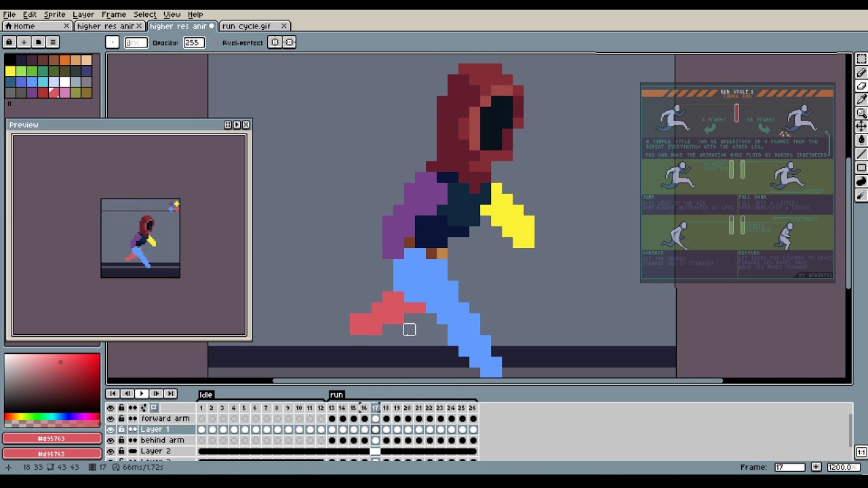Click the vertical symmetry button
The height and width of the screenshot is (488, 868).
290,42
